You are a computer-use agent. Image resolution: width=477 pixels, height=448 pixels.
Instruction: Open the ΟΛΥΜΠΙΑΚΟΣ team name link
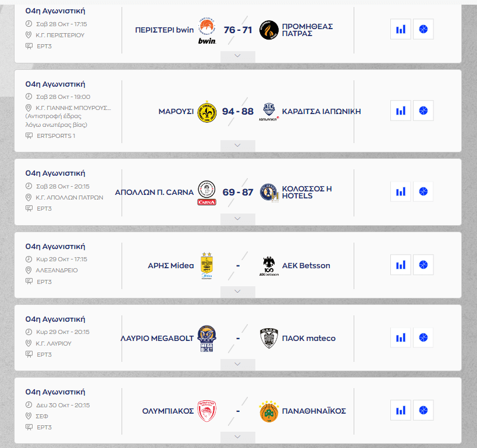[x=168, y=411]
